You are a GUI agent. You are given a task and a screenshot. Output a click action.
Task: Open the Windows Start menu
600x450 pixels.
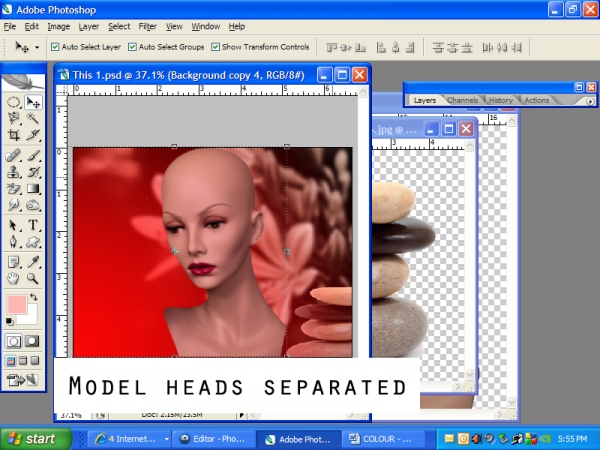(35, 439)
